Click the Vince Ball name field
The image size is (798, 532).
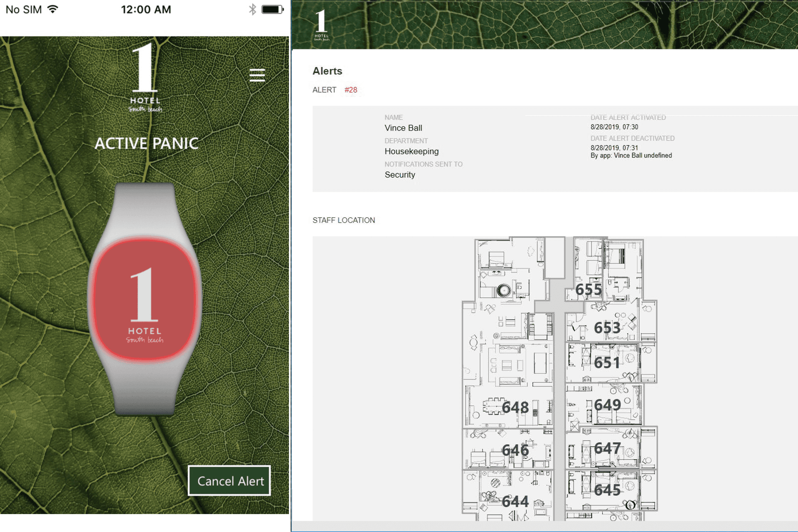click(403, 128)
